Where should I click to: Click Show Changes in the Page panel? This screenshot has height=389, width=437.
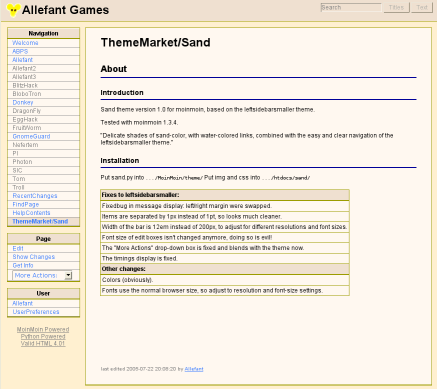[34, 257]
